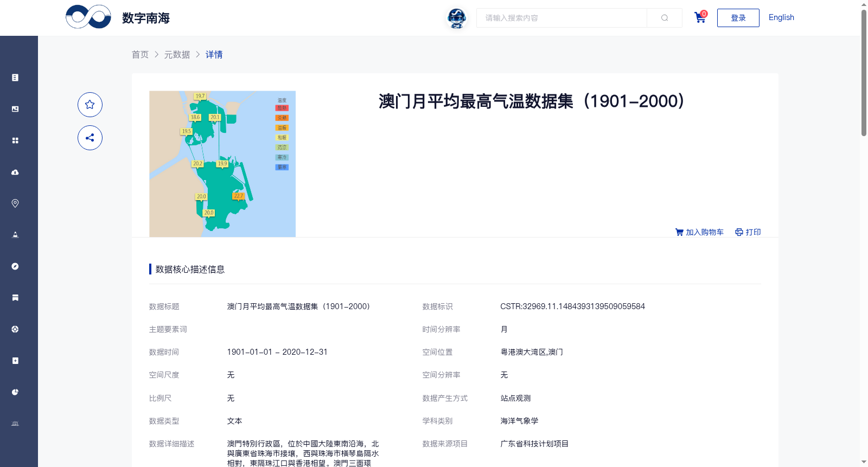The image size is (868, 467).
Task: Go to 元数据 breadcrumb
Action: coord(177,54)
